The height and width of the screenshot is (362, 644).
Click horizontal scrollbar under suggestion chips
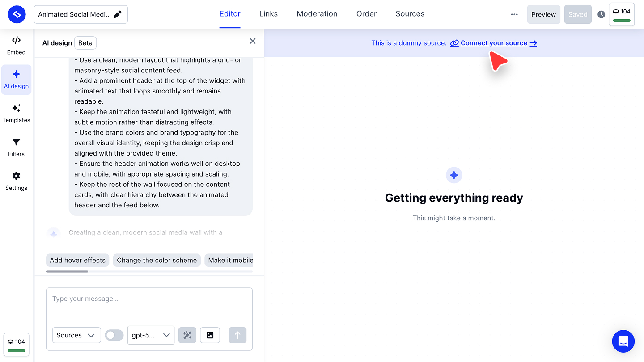[67, 271]
